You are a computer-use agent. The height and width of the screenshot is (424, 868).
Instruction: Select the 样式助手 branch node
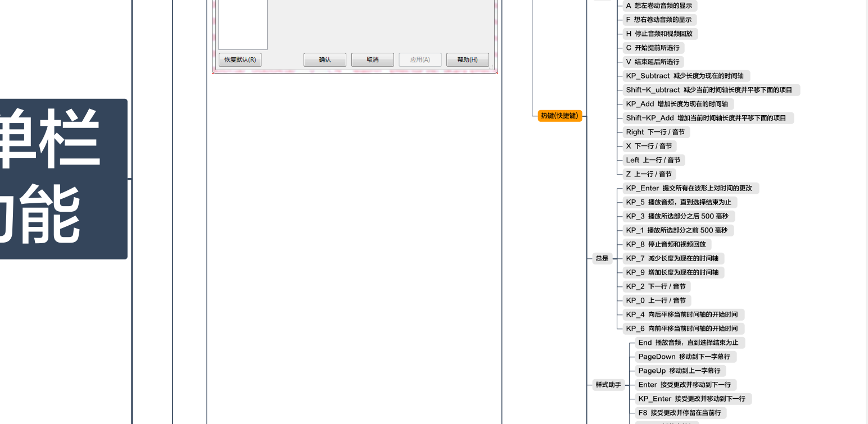coord(608,385)
